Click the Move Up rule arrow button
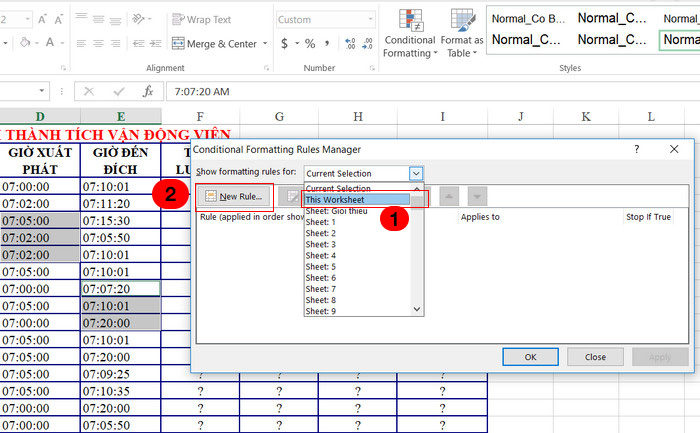Viewport: 700px width, 433px height. (x=449, y=196)
